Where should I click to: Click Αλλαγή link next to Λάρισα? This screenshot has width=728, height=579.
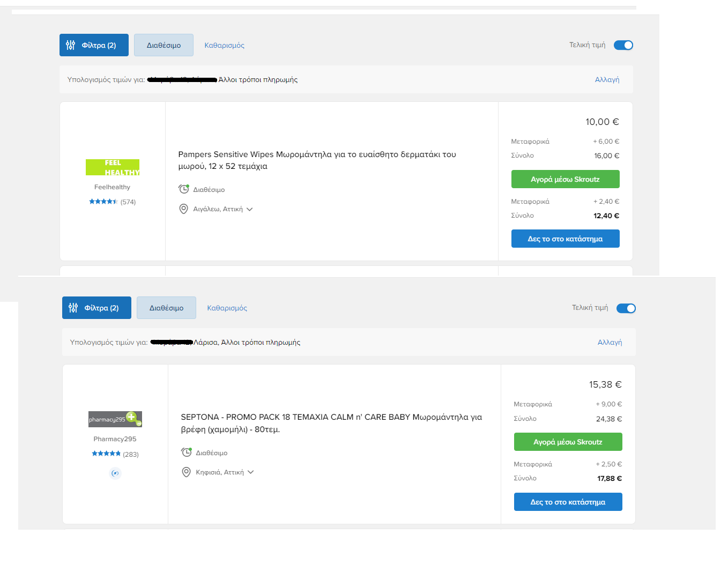coord(610,343)
